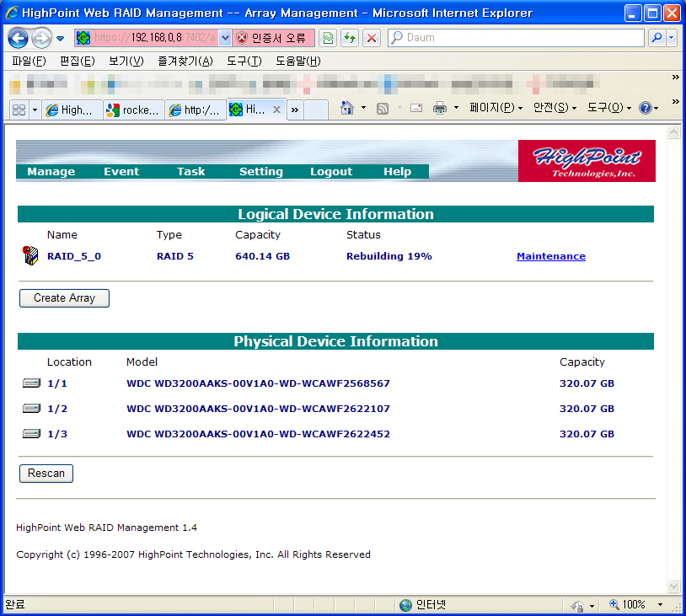The width and height of the screenshot is (686, 616).
Task: Open the 보기(V) menu
Action: (126, 61)
